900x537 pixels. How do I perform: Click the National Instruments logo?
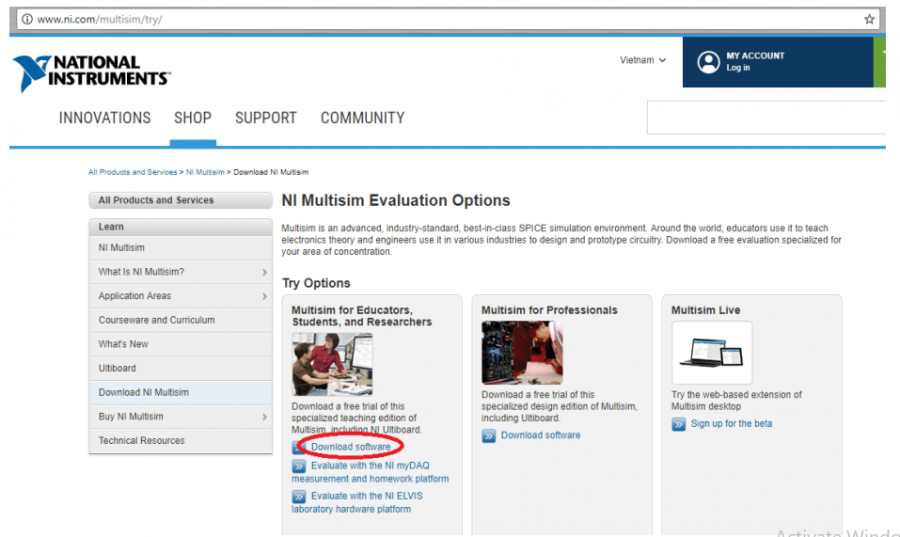click(91, 72)
